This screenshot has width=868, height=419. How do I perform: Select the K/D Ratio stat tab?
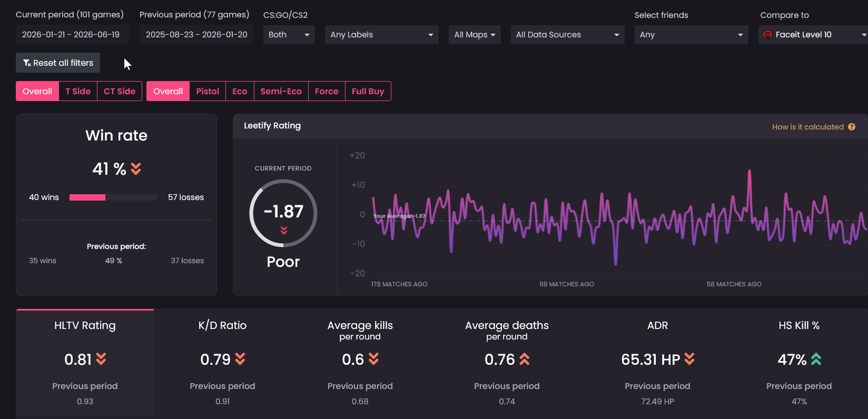point(222,363)
